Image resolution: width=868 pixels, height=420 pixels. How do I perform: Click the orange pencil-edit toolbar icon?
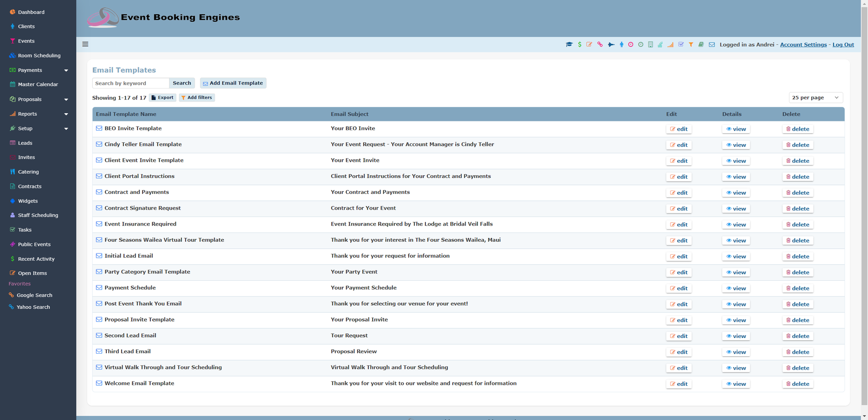coord(589,44)
